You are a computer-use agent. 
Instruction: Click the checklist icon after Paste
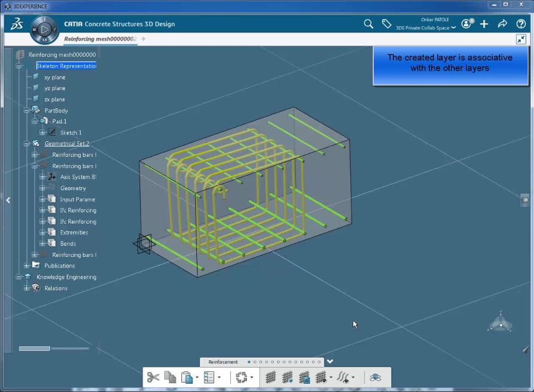(209, 378)
